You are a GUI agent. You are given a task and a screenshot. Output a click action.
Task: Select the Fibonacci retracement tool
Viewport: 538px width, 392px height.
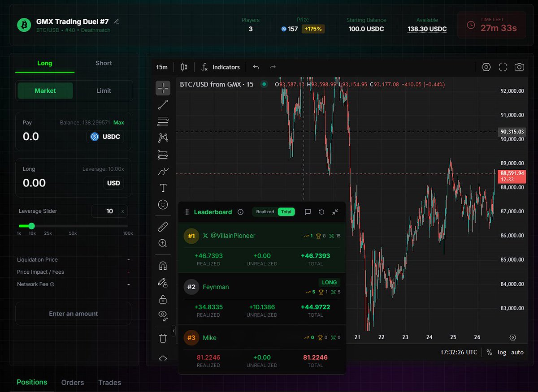[163, 121]
